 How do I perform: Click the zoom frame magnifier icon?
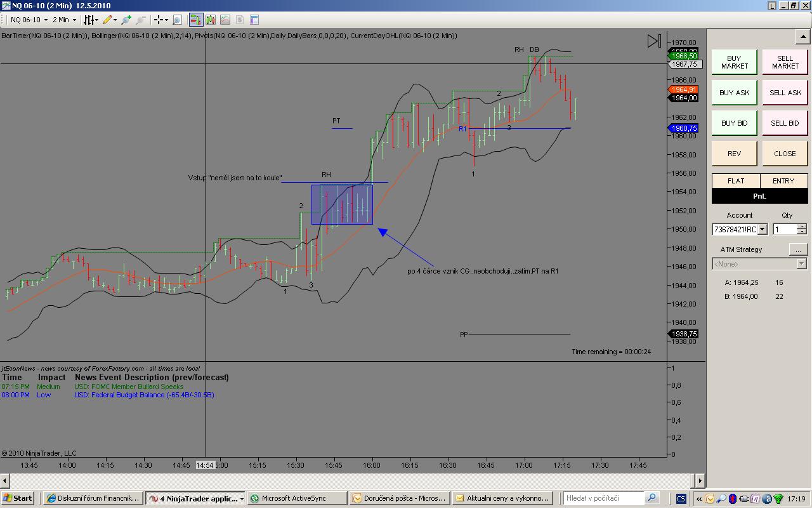(x=177, y=20)
